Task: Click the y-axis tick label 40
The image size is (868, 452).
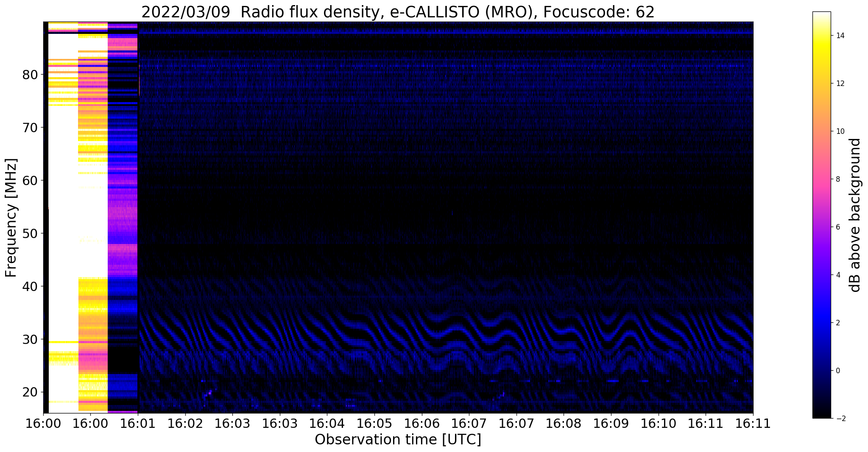Action: [30, 286]
